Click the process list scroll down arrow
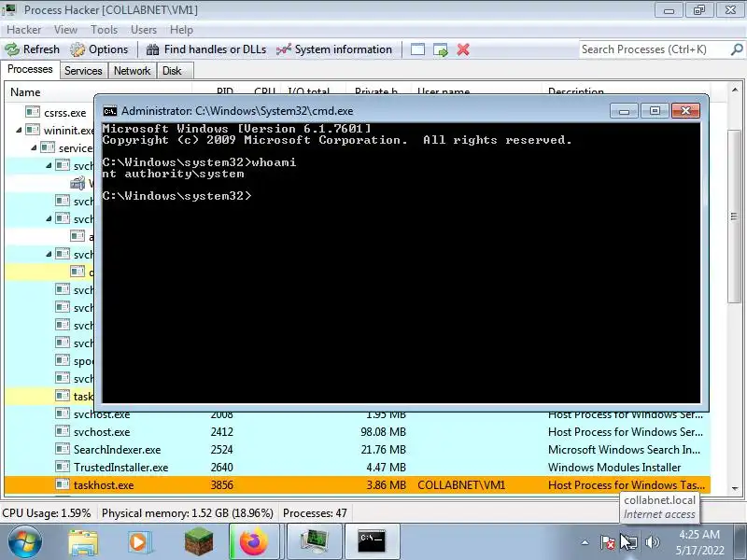 pyautogui.click(x=735, y=488)
